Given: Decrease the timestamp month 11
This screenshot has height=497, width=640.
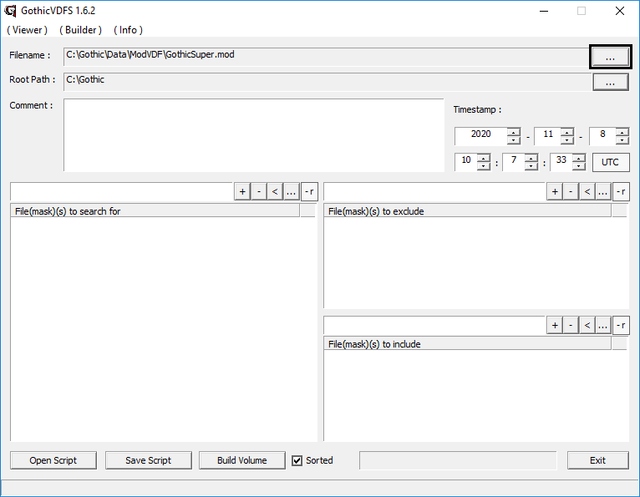Looking at the screenshot, I should point(567,140).
